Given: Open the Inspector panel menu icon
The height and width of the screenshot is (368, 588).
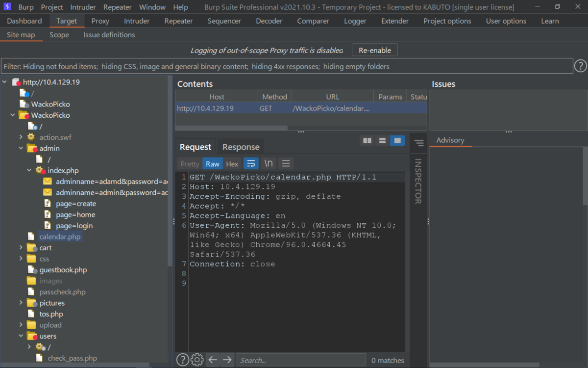Looking at the screenshot, I should click(419, 143).
